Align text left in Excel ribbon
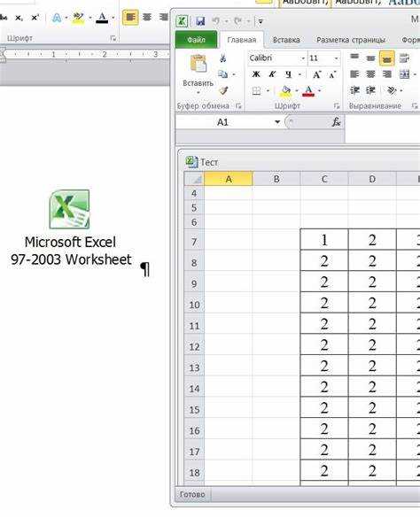Image resolution: width=420 pixels, height=518 pixels. tap(354, 74)
